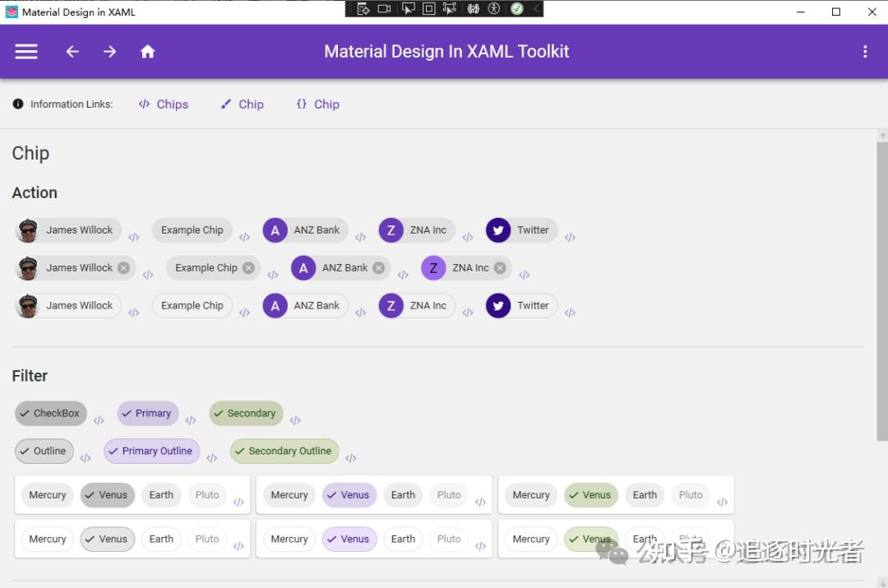The image size is (888, 588).
Task: Toggle the Primary filter chip
Action: [x=147, y=413]
